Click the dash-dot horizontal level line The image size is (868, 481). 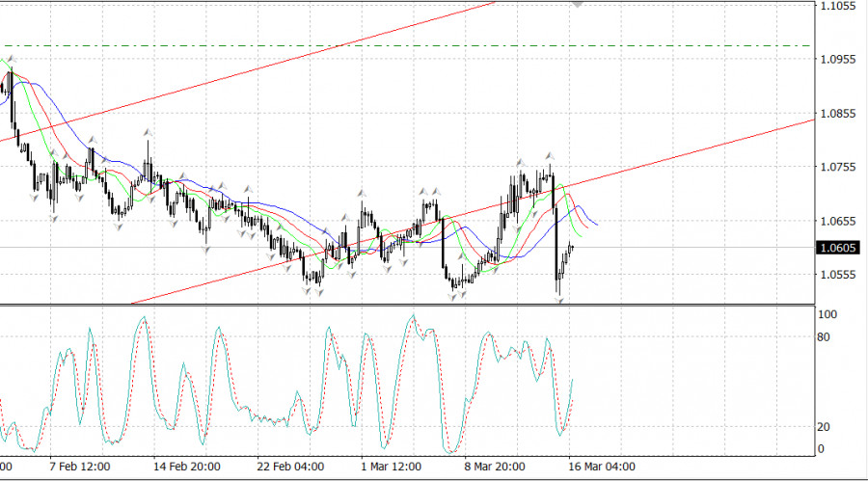pos(386,45)
